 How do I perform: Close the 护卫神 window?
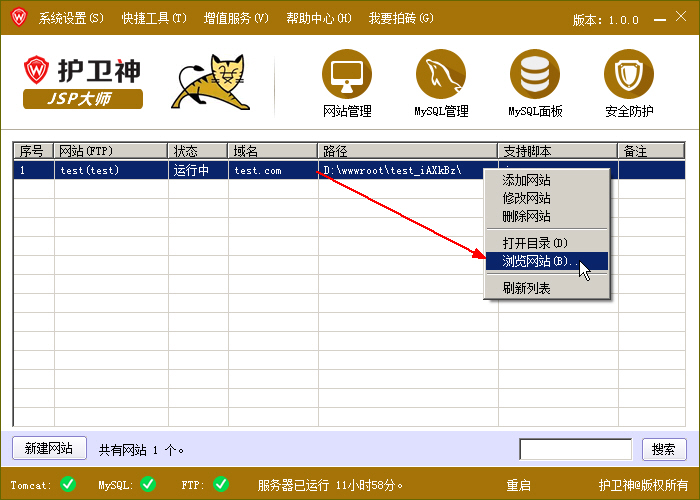pos(681,17)
